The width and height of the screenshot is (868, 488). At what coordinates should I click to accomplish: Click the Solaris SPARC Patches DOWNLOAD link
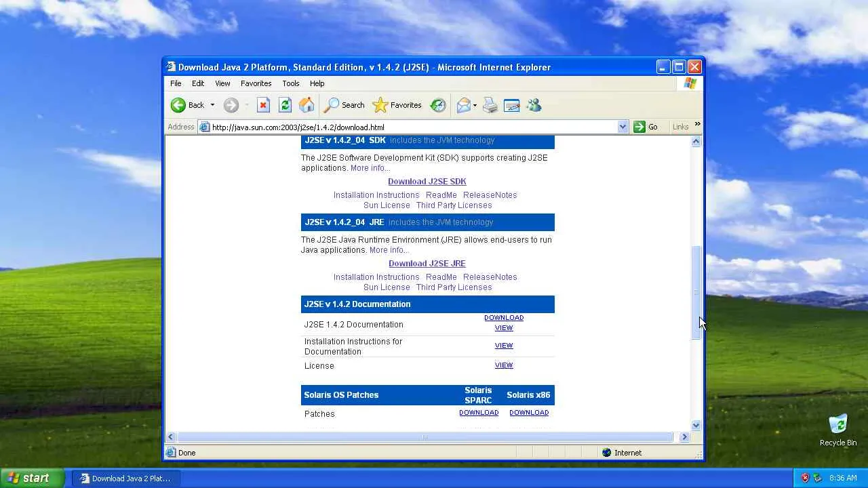479,413
